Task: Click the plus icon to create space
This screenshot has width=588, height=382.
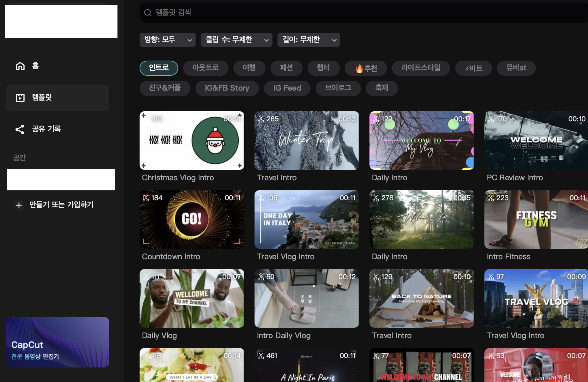Action: click(19, 205)
